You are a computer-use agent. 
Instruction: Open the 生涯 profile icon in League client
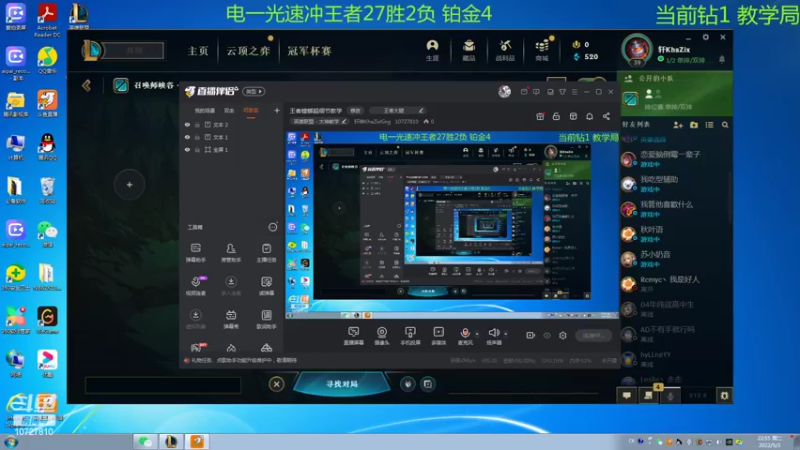tap(432, 50)
